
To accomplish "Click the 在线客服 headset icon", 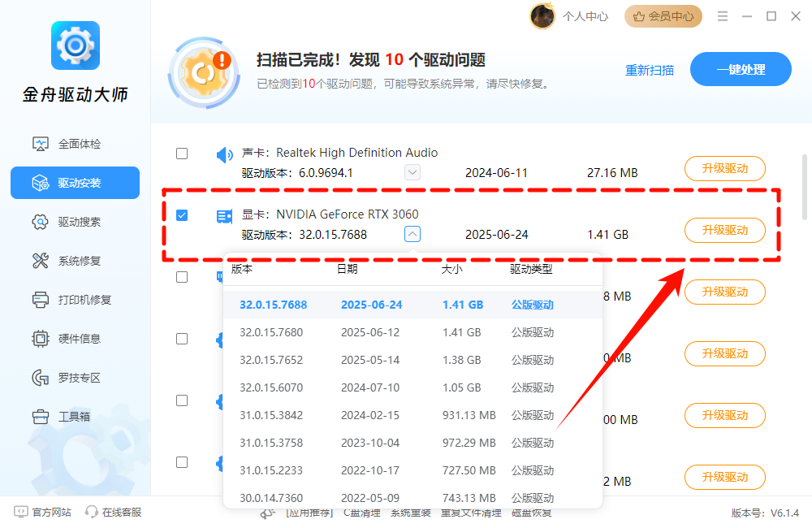I will tap(92, 512).
